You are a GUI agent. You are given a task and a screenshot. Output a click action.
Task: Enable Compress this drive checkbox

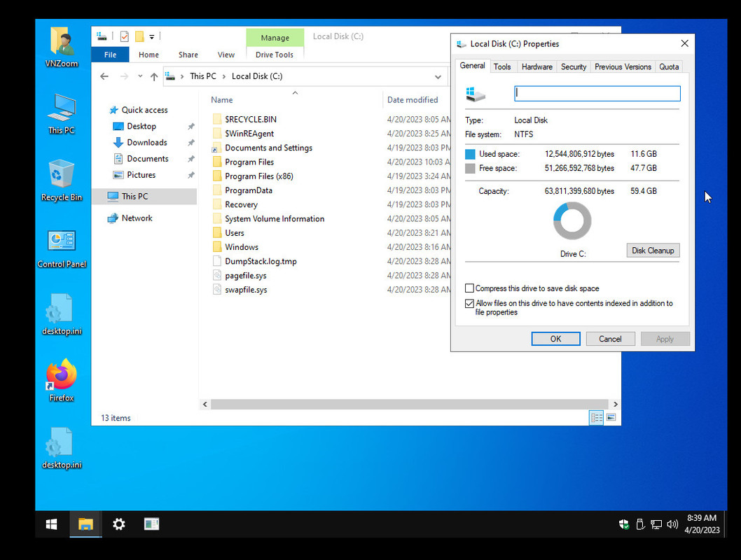click(469, 288)
